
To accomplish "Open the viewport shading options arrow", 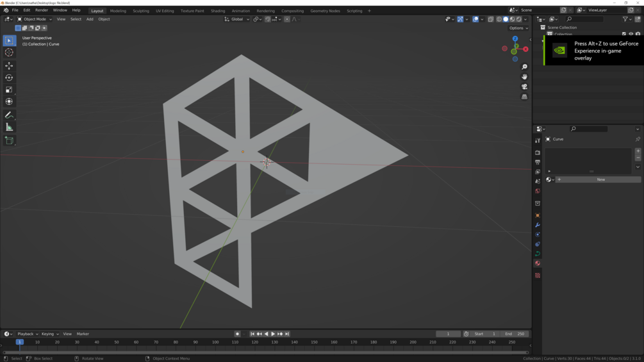I will pyautogui.click(x=525, y=19).
